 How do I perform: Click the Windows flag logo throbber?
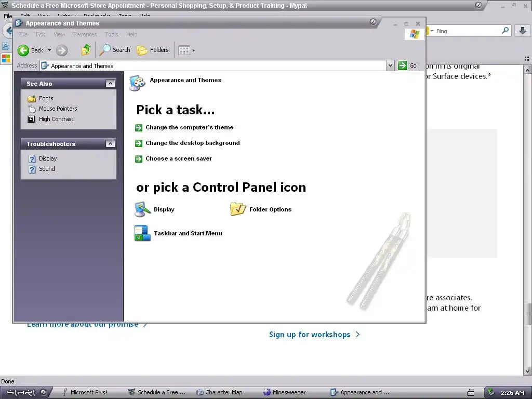(x=414, y=34)
